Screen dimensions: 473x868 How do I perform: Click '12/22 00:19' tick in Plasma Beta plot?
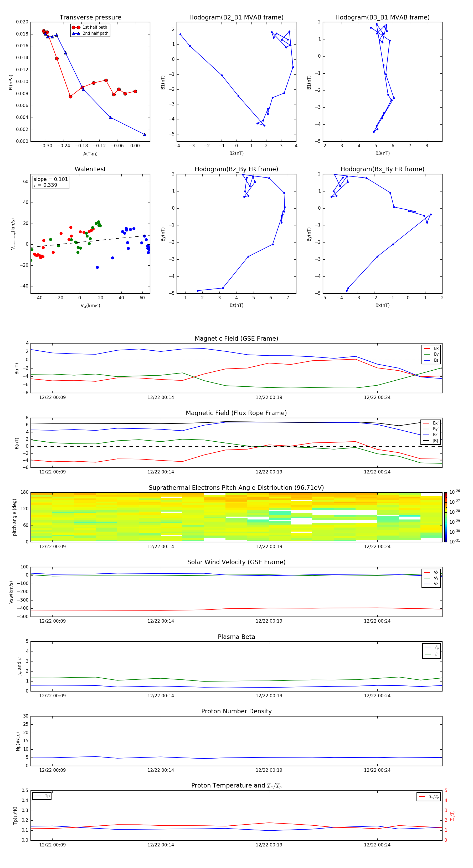coord(269,696)
